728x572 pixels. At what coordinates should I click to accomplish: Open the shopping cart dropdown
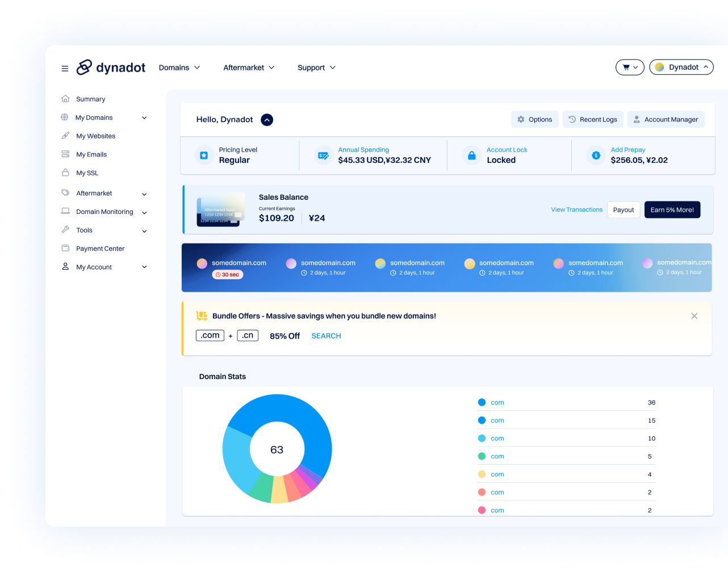tap(630, 67)
